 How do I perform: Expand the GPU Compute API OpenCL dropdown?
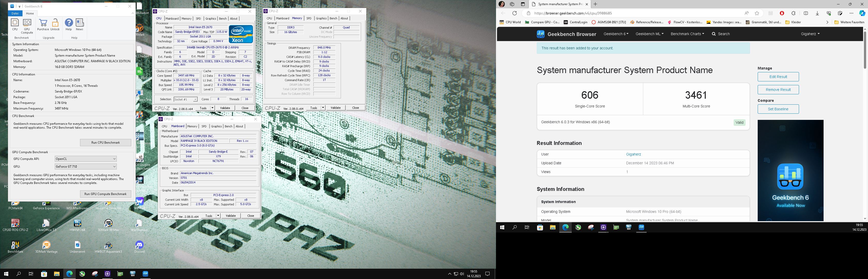pyautogui.click(x=86, y=159)
